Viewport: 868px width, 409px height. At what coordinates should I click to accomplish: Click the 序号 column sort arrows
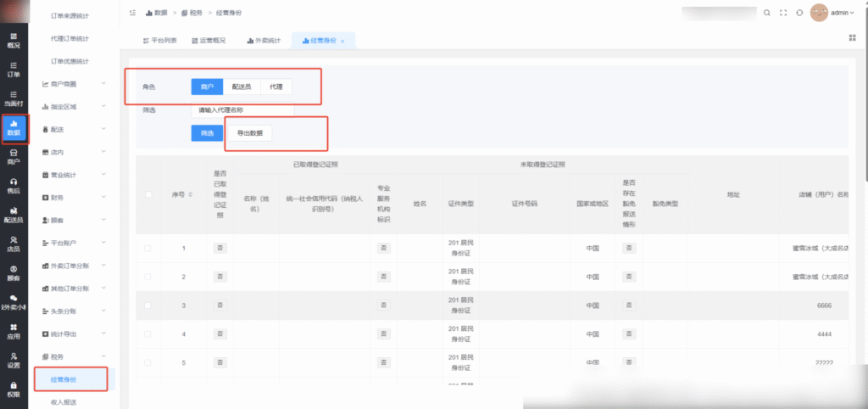click(191, 194)
